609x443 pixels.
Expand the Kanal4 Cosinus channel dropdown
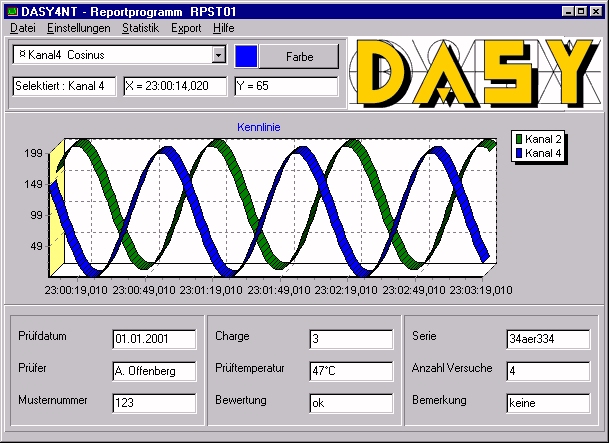click(x=219, y=55)
